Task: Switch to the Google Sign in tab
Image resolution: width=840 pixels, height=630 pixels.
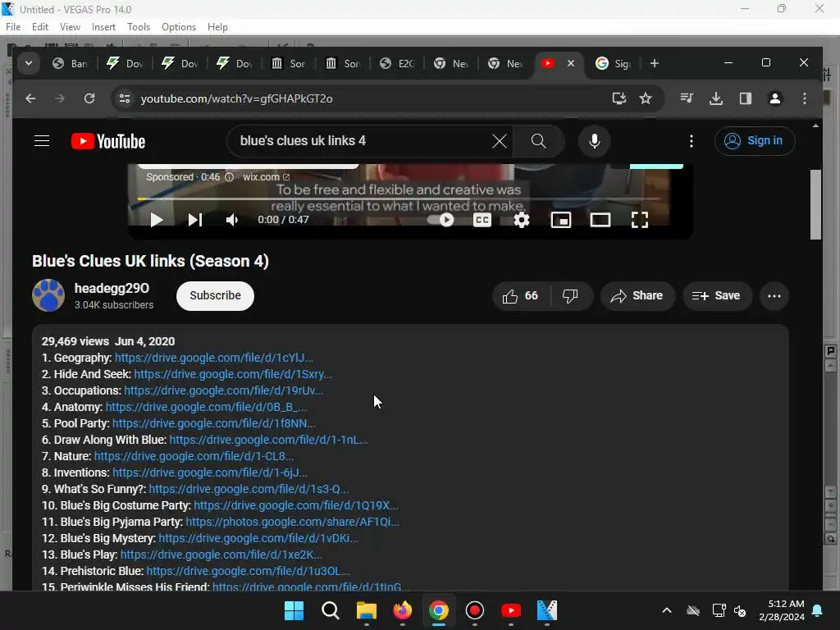Action: pos(613,64)
